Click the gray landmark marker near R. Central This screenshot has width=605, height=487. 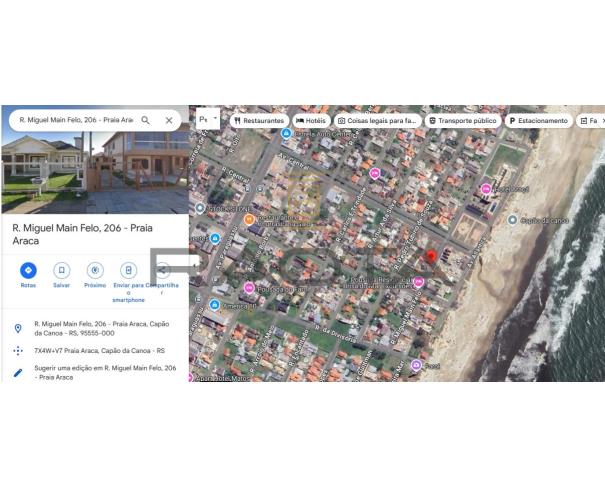pyautogui.click(x=200, y=208)
